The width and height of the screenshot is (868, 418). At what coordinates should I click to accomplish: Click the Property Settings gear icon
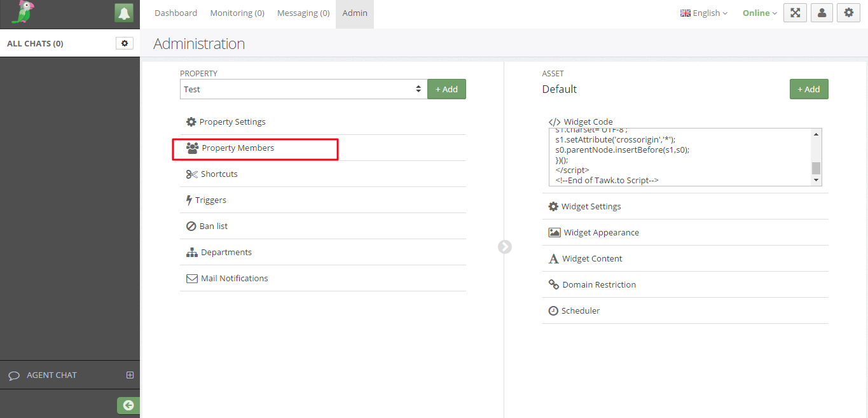coord(191,122)
